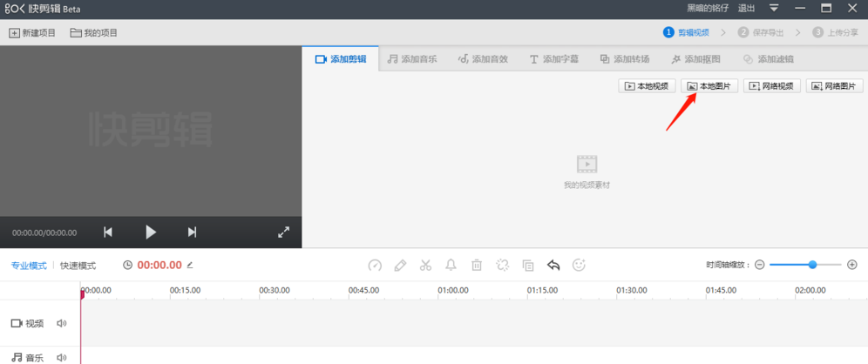Click the 视频 track camera icon

(17, 323)
